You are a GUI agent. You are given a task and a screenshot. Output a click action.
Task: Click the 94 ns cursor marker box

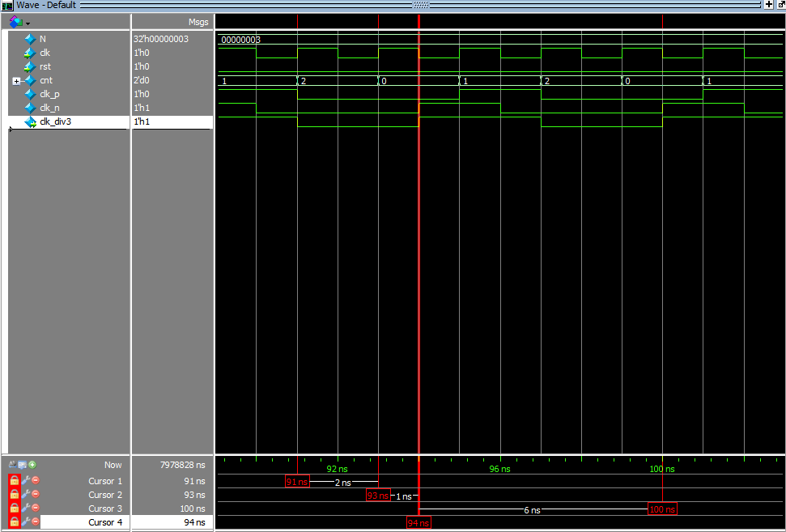[418, 523]
